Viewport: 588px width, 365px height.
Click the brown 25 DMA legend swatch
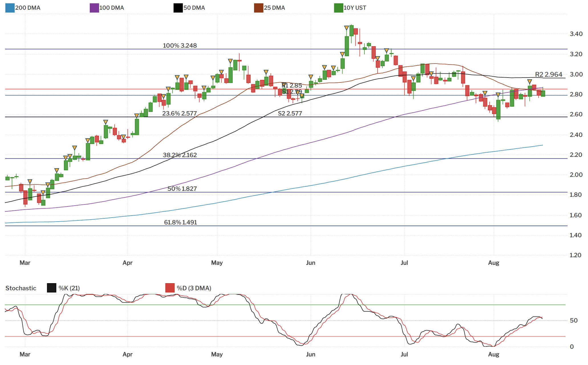(x=258, y=8)
